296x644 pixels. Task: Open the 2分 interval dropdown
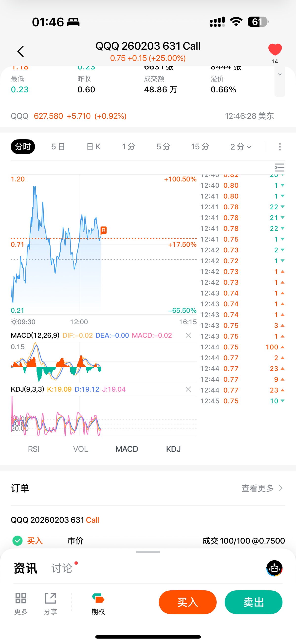(x=240, y=147)
